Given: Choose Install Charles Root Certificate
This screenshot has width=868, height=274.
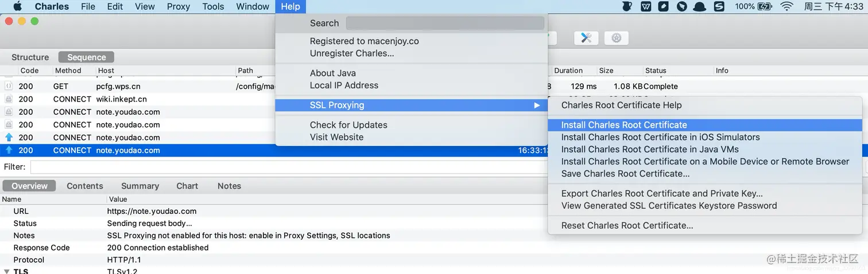Looking at the screenshot, I should 705,125.
